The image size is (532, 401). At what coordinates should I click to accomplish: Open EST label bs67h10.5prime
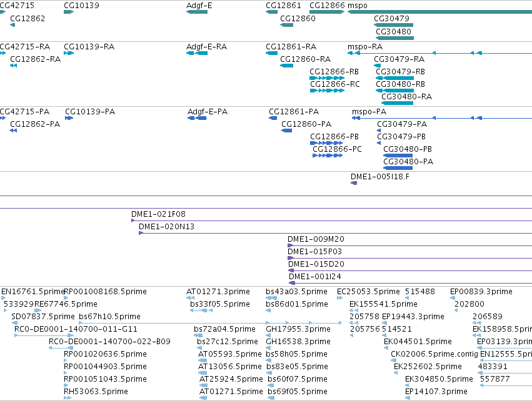tap(109, 317)
